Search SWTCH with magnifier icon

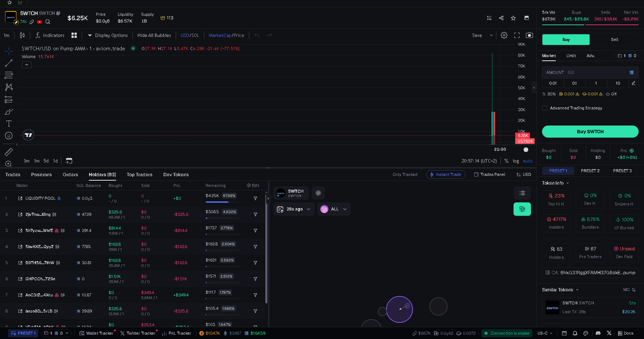tap(48, 22)
